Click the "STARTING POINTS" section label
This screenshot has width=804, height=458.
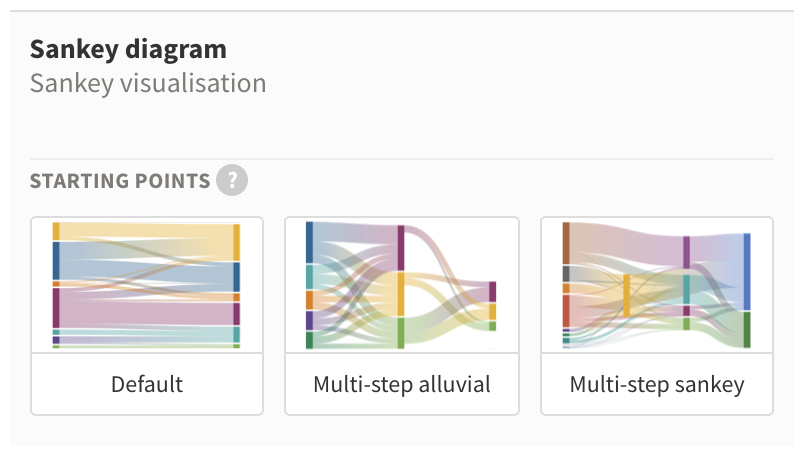(x=120, y=181)
